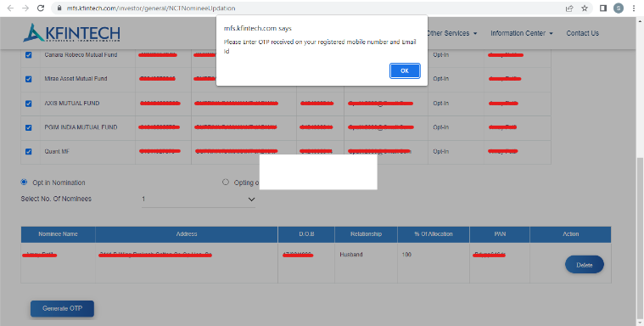Open Chrome three-dot menu

[634, 8]
